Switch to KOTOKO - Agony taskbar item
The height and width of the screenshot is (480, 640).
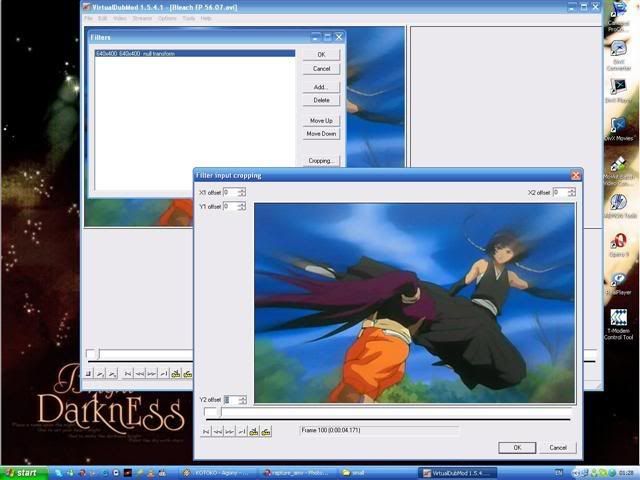coord(217,473)
